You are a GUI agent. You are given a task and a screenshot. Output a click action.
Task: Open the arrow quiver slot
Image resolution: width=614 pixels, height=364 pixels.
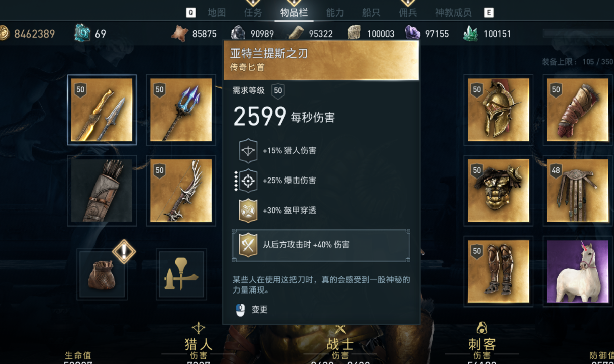click(x=101, y=190)
